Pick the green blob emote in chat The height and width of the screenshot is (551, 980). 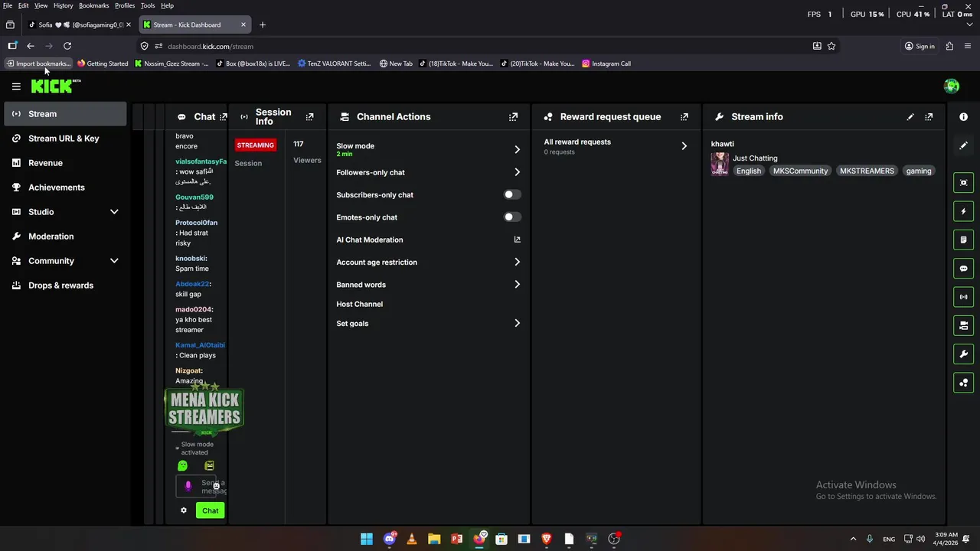point(182,465)
